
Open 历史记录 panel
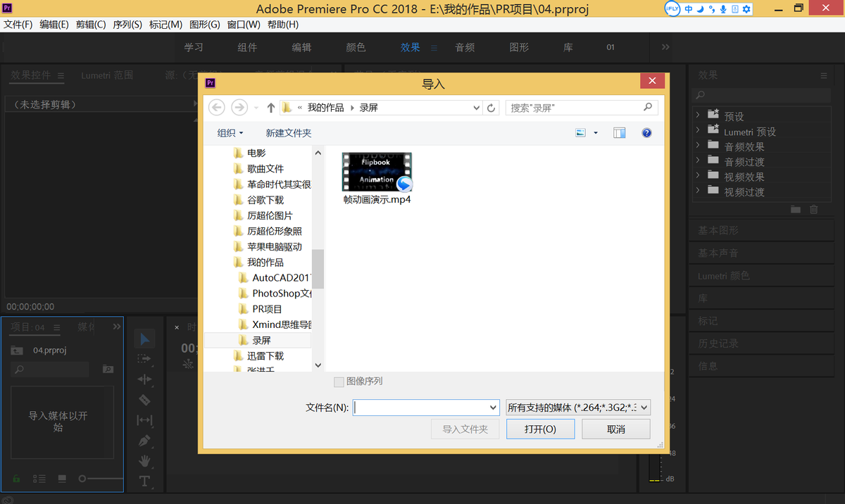[718, 343]
